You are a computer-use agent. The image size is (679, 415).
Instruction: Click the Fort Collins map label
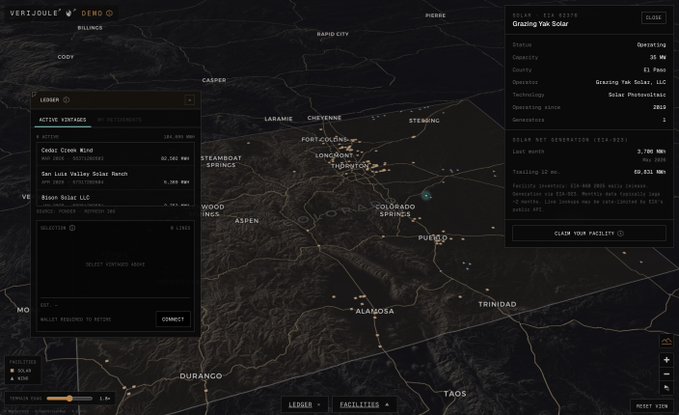click(324, 139)
